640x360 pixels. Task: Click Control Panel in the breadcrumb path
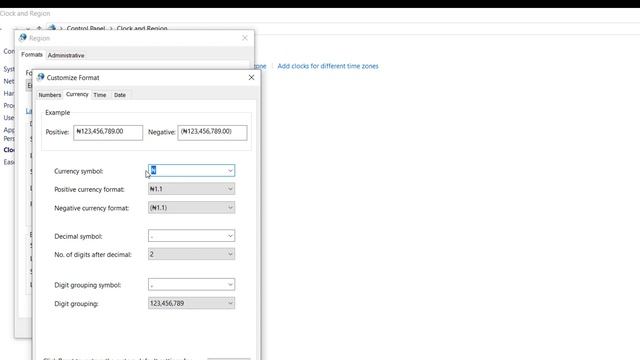click(86, 29)
